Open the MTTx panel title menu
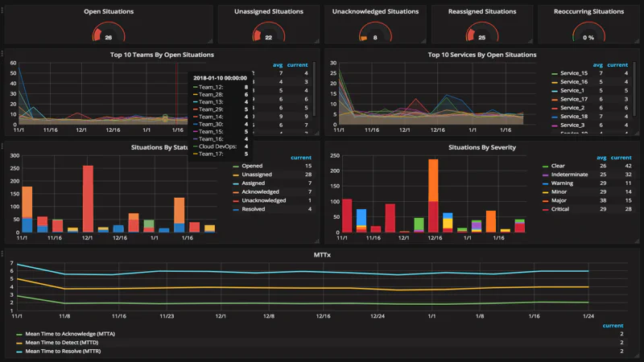 coord(321,254)
